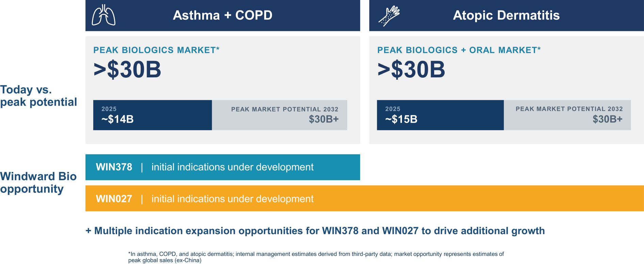Click the WIN027 orange indication bar
The height and width of the screenshot is (264, 644).
(x=365, y=198)
